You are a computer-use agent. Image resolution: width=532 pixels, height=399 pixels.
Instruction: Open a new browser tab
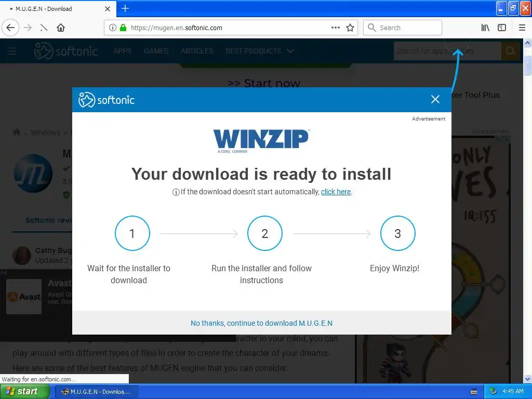[125, 8]
